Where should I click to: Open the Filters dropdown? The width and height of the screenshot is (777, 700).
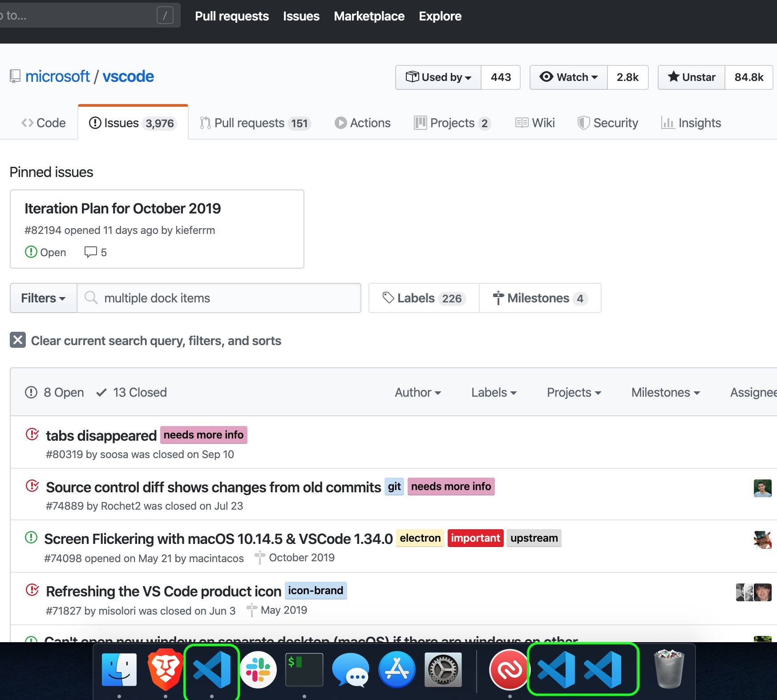pos(43,298)
